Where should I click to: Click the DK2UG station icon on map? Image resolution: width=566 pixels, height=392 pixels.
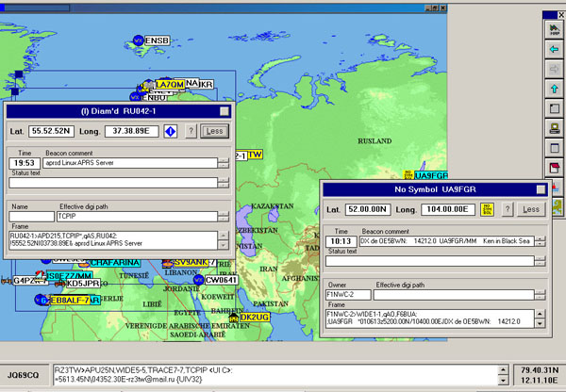point(234,318)
